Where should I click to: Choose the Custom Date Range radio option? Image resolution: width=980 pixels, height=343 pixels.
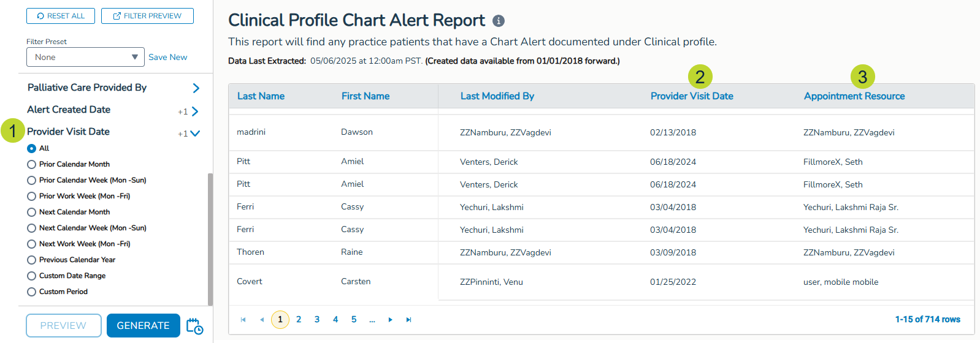[32, 276]
